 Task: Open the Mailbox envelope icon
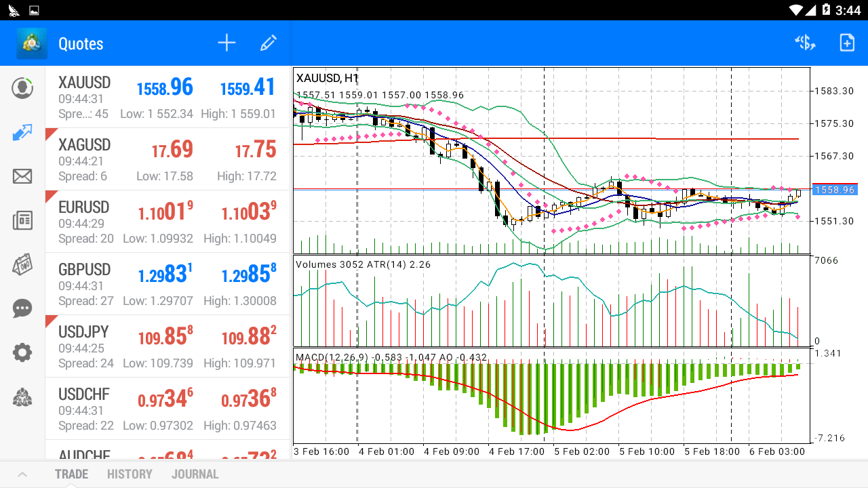click(x=22, y=177)
